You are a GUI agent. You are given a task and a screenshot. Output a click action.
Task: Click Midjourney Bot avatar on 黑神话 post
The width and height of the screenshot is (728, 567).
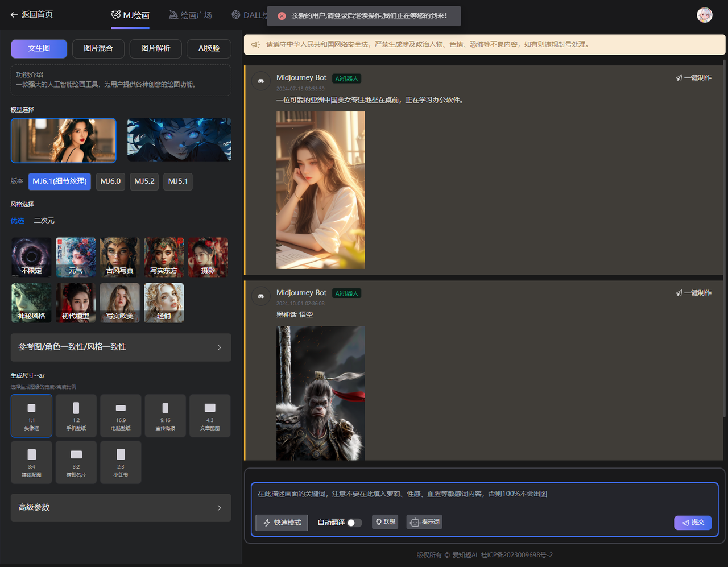click(261, 296)
